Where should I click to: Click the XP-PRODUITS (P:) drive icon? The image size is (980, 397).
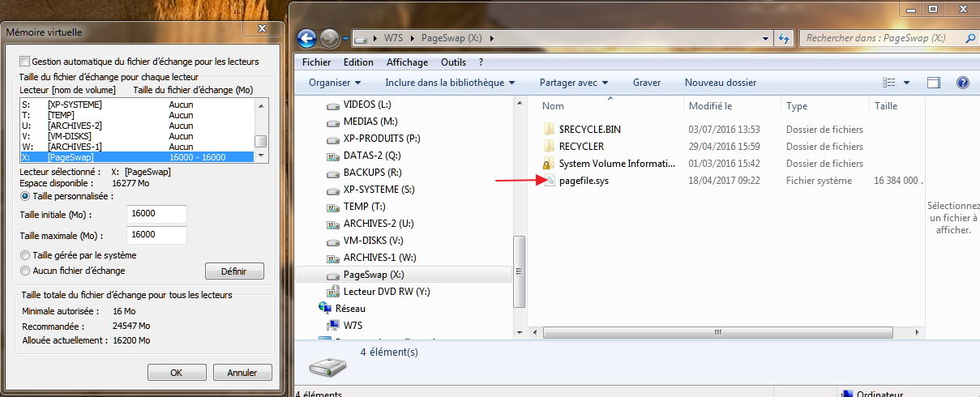[x=332, y=139]
